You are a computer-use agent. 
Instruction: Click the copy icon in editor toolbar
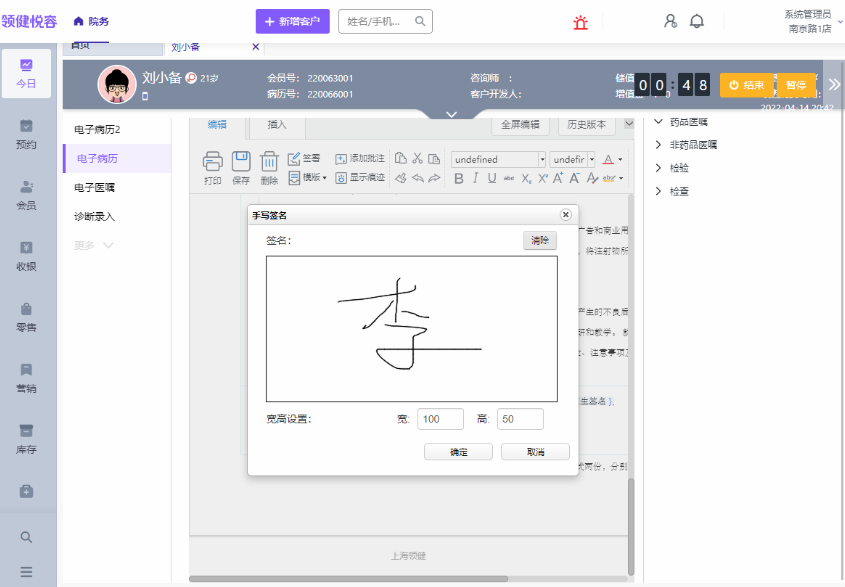tap(400, 158)
